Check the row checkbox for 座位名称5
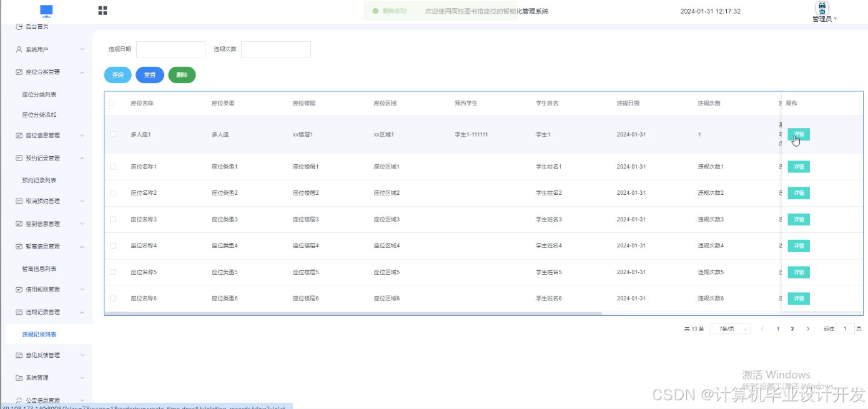Image resolution: width=868 pixels, height=409 pixels. [x=112, y=272]
